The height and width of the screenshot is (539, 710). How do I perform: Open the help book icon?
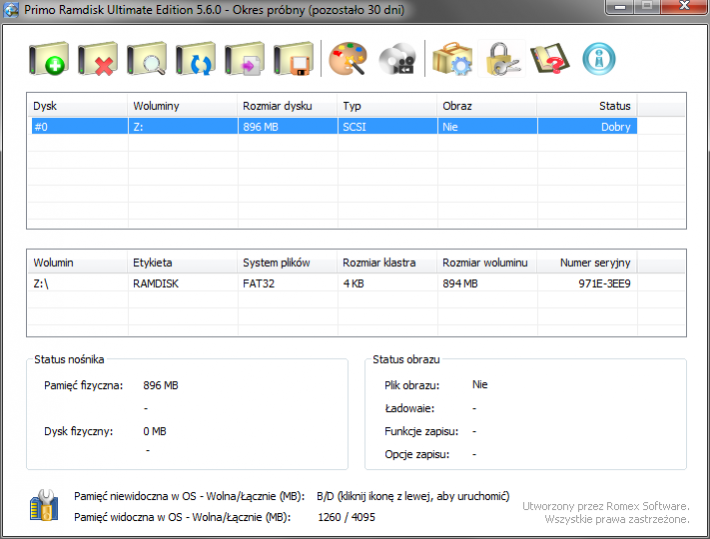pyautogui.click(x=550, y=59)
